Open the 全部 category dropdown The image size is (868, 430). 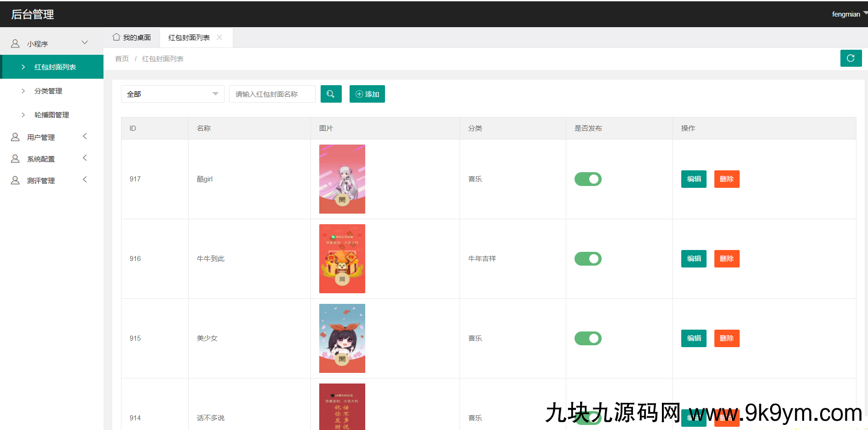click(x=172, y=94)
